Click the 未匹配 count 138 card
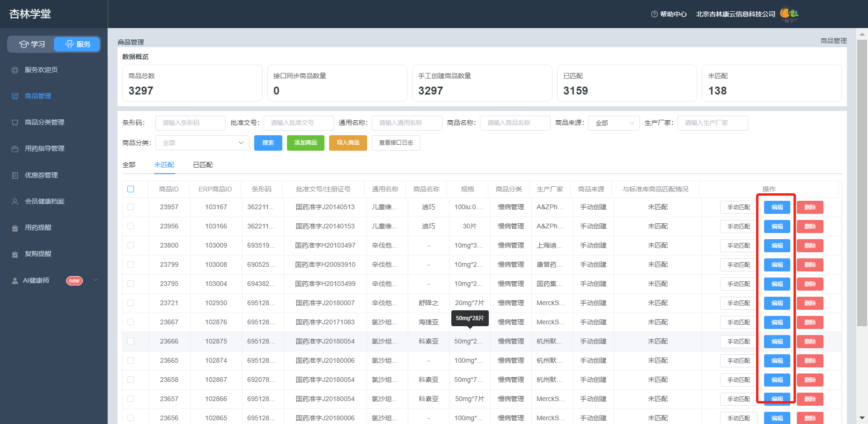The width and height of the screenshot is (868, 424). click(772, 83)
